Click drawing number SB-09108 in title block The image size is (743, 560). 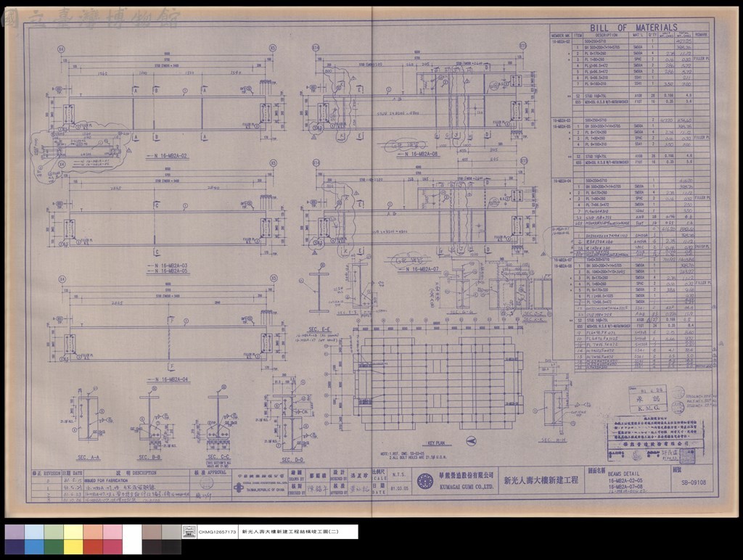coord(694,482)
